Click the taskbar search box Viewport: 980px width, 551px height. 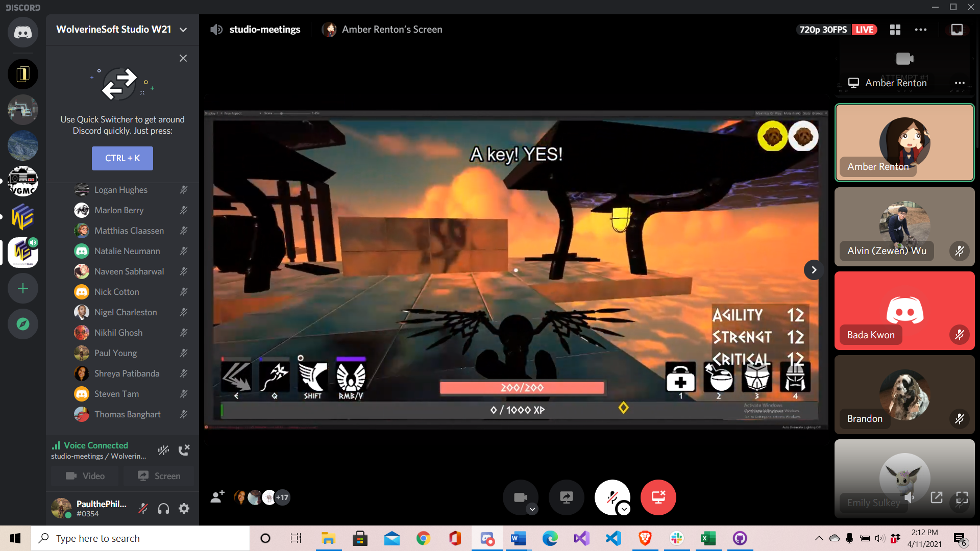(140, 538)
